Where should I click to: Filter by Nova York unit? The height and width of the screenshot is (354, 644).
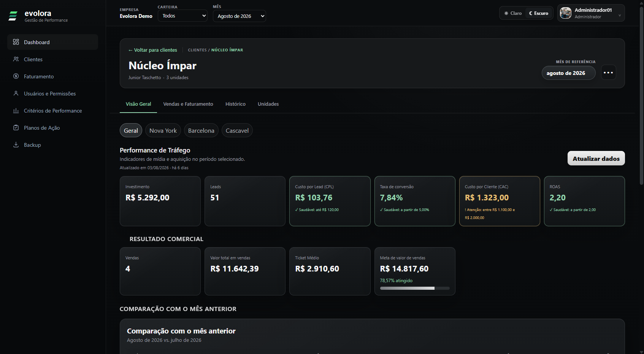coord(163,130)
